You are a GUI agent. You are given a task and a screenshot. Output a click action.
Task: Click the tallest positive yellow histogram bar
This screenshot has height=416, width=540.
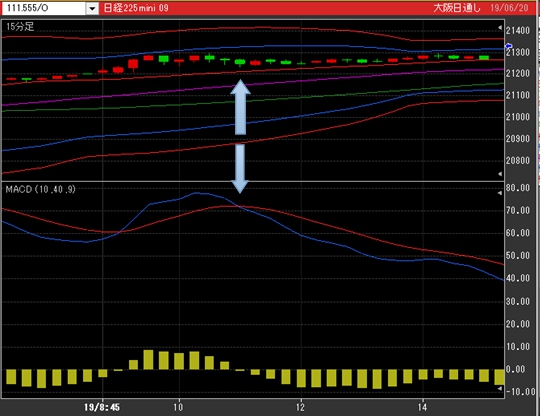[148, 360]
